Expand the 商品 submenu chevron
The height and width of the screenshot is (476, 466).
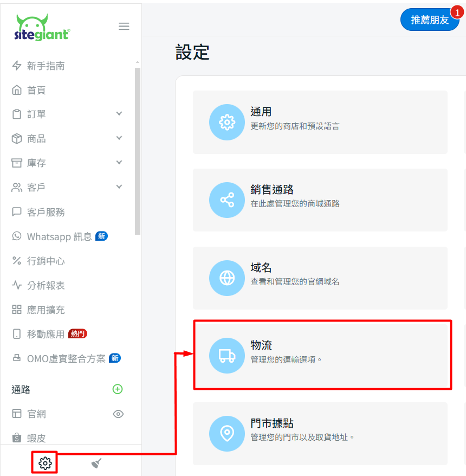tap(119, 138)
